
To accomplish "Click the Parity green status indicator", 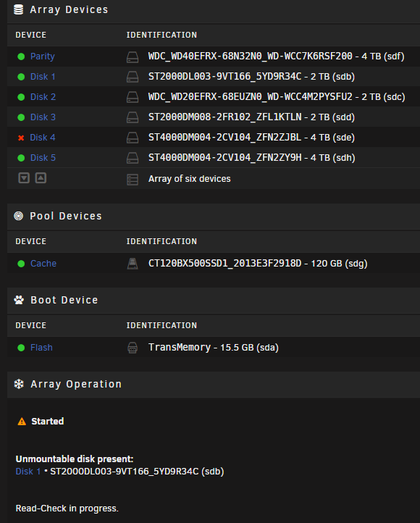I will click(x=21, y=57).
